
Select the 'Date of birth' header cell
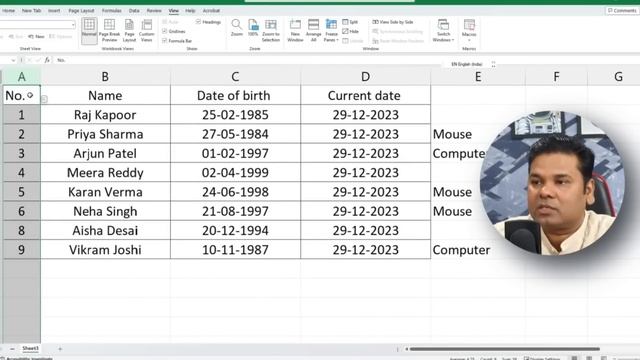pos(235,95)
